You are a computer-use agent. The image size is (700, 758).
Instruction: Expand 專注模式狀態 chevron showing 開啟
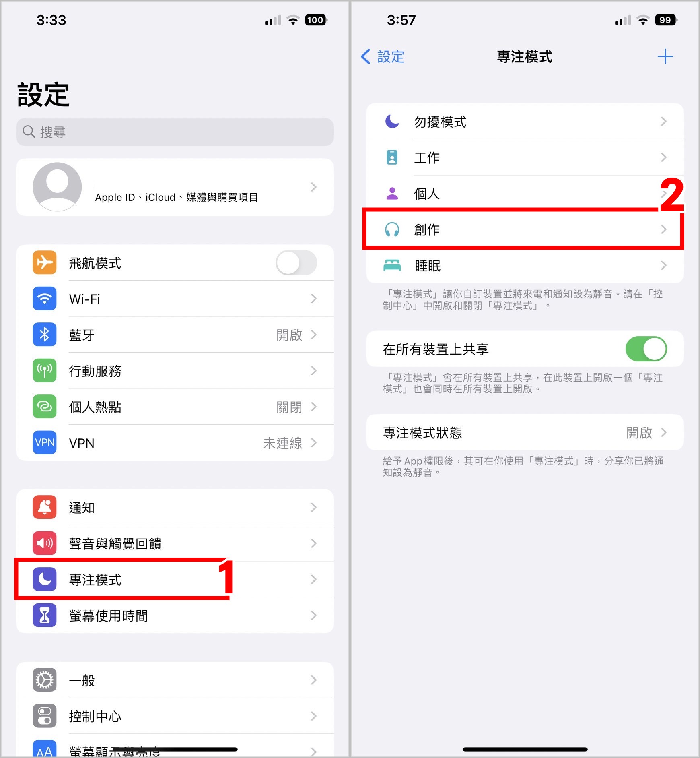point(664,433)
